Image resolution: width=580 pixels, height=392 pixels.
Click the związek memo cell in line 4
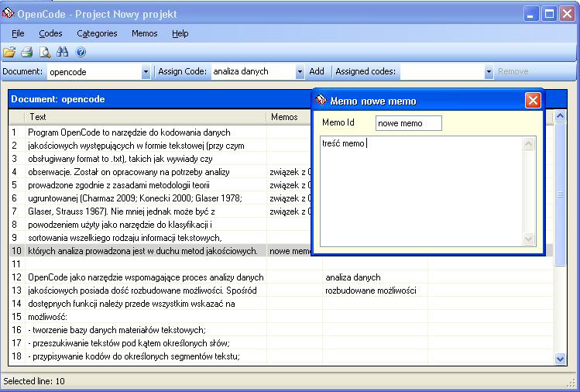point(290,172)
